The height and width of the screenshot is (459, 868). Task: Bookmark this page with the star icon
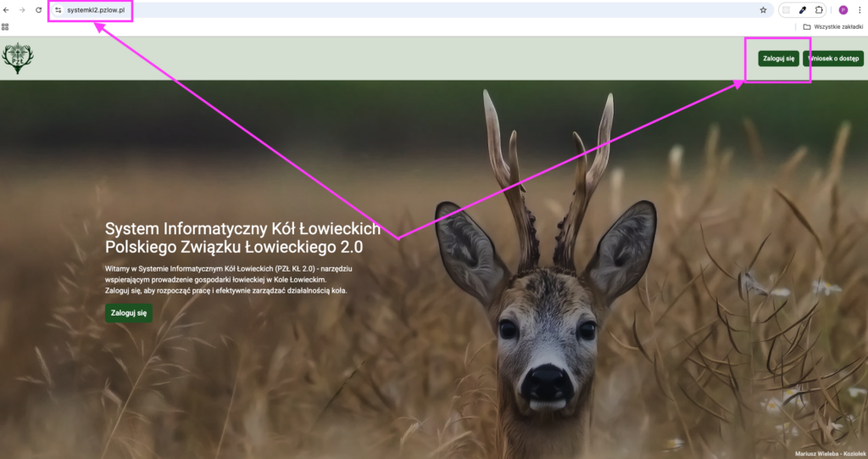763,10
